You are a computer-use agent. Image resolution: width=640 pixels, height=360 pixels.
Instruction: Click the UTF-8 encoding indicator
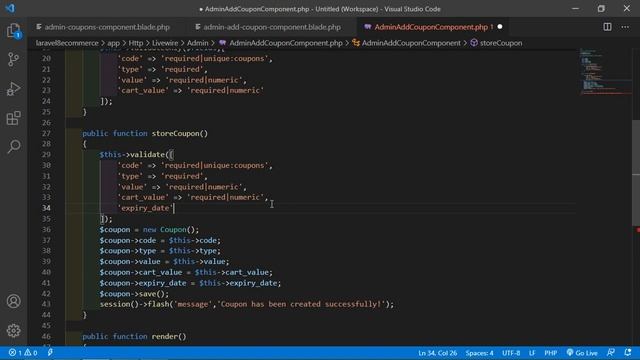511,353
